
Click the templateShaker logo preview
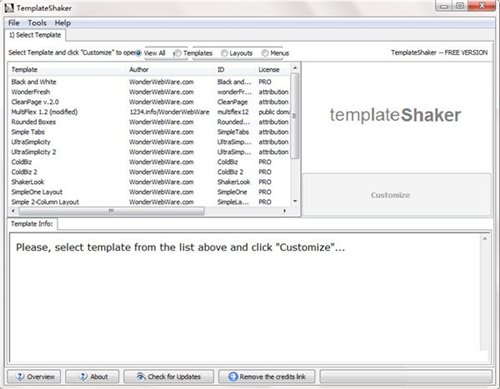coord(395,115)
